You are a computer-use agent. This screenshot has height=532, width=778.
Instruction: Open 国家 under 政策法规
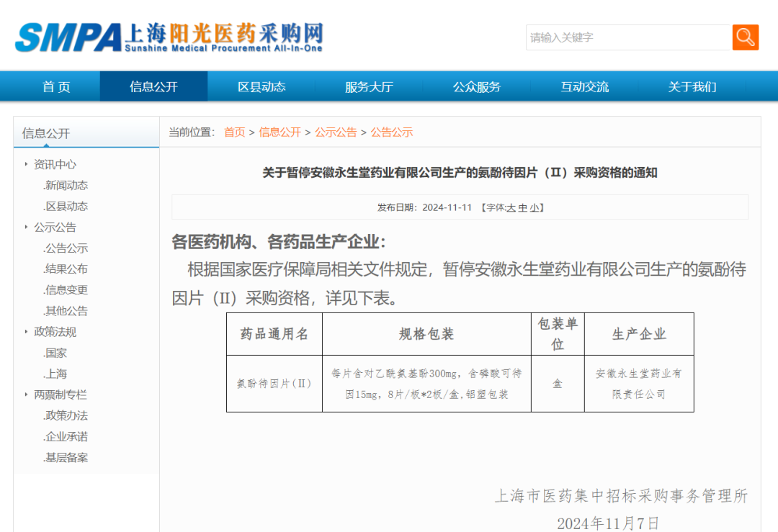[x=55, y=353]
